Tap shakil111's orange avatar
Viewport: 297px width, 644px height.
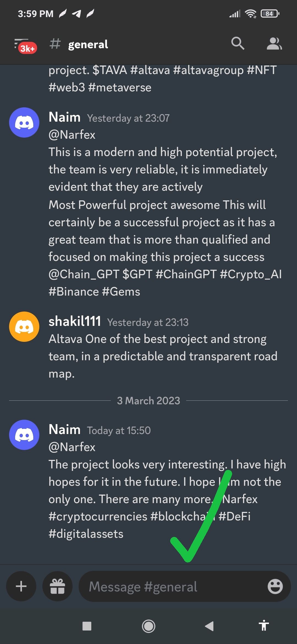(24, 327)
